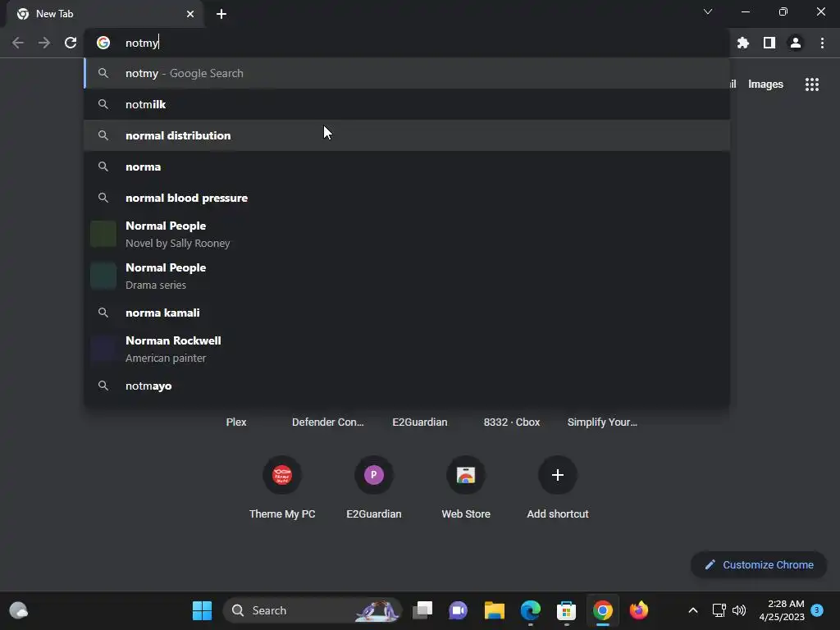Close the New Tab tab
This screenshot has width=840, height=630.
click(x=190, y=14)
